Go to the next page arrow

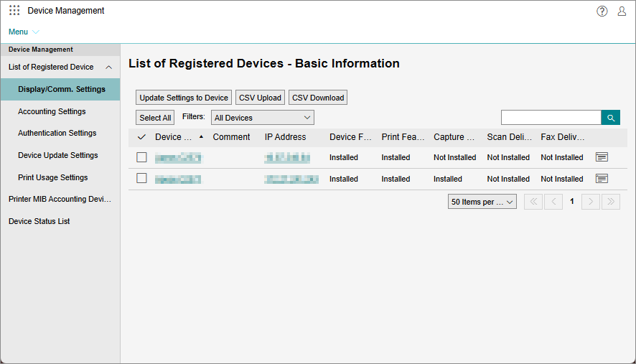pyautogui.click(x=591, y=202)
